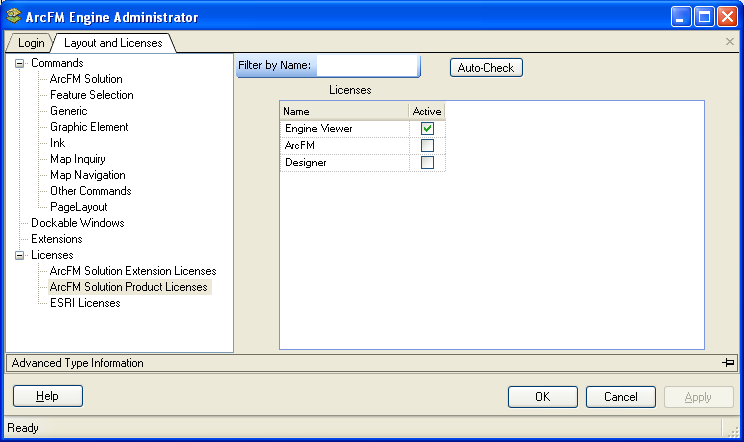Select the ArcFM Solution tree item
The height and width of the screenshot is (442, 744).
86,79
